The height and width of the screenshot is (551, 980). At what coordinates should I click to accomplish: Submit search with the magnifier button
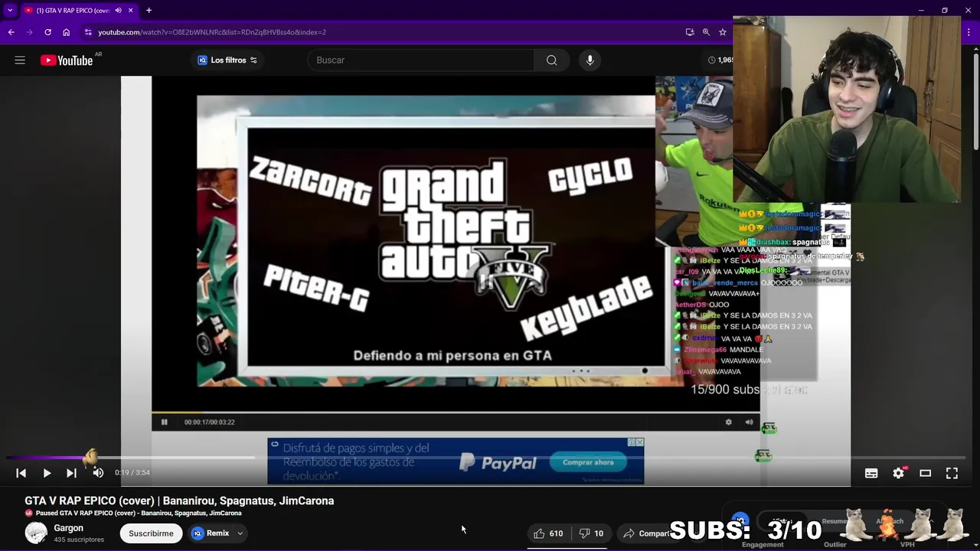coord(551,60)
